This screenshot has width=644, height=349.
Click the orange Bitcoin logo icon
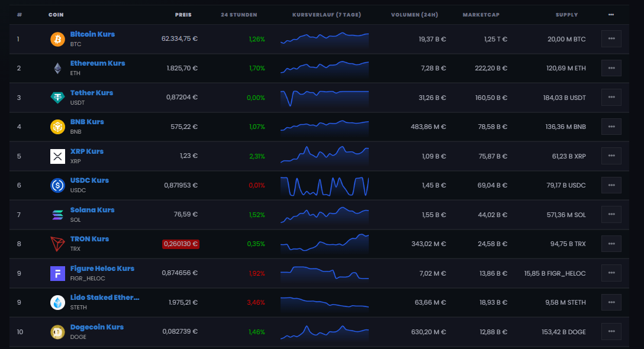(57, 39)
